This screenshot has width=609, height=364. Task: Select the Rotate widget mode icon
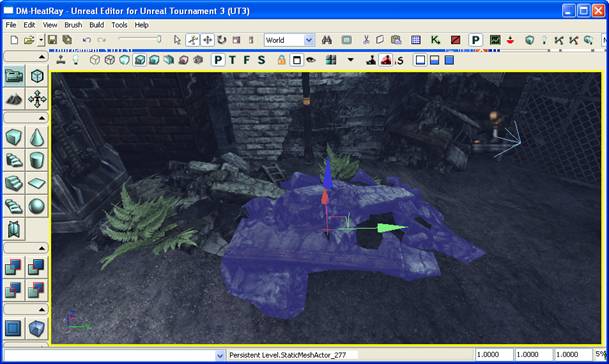point(222,40)
